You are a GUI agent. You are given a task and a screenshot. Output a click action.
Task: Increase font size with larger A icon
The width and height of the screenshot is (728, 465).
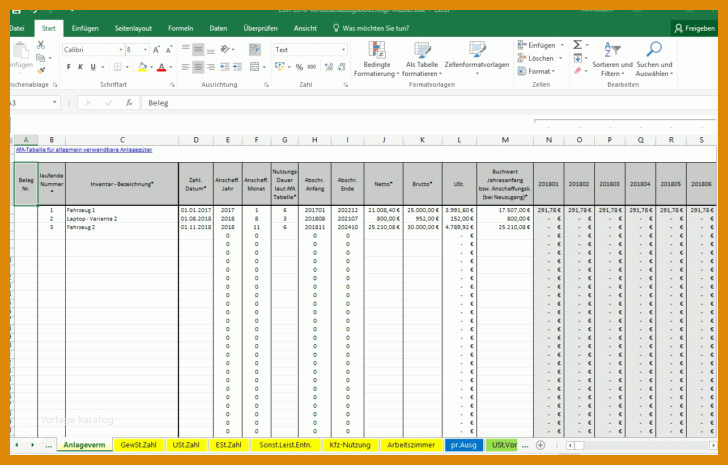(x=156, y=50)
